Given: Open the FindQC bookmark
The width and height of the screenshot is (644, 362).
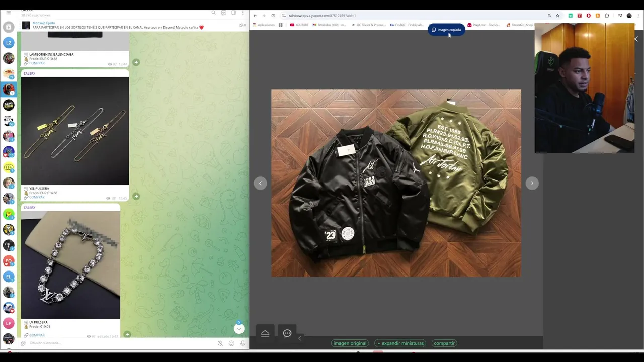Looking at the screenshot, I should pos(407,25).
